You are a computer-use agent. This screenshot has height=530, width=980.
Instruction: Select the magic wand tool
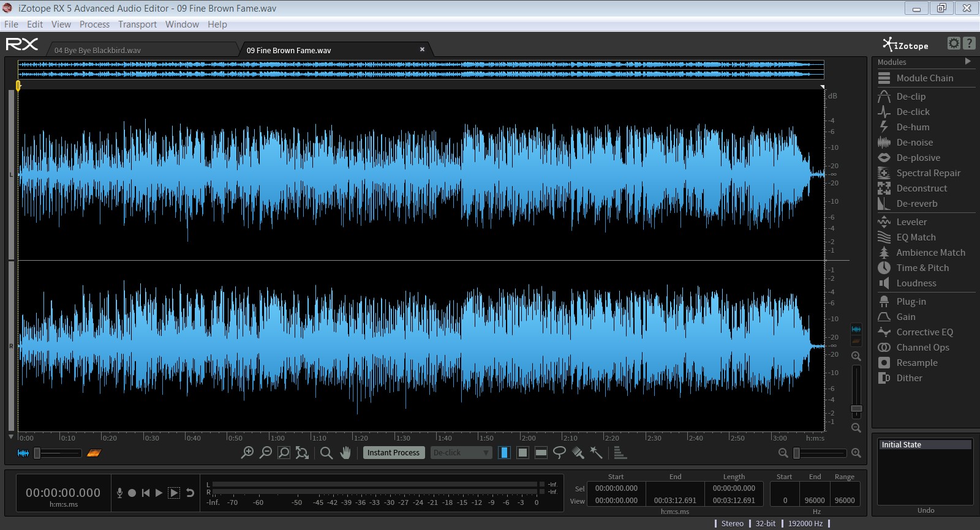coord(596,453)
